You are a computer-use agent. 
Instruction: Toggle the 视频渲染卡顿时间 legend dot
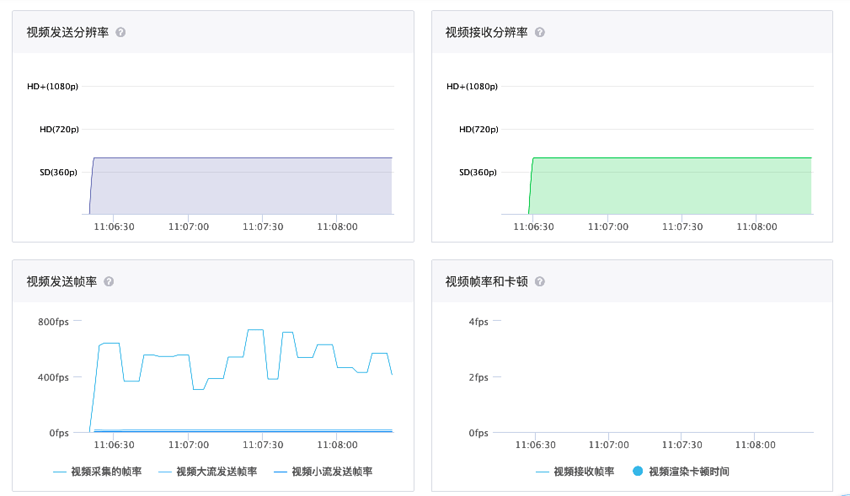tap(681, 472)
